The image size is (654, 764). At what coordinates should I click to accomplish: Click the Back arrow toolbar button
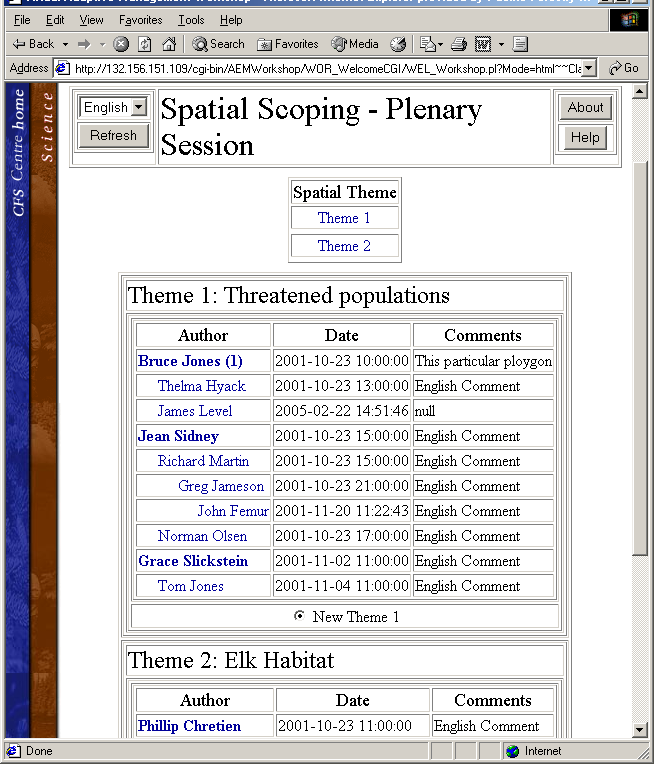[33, 44]
